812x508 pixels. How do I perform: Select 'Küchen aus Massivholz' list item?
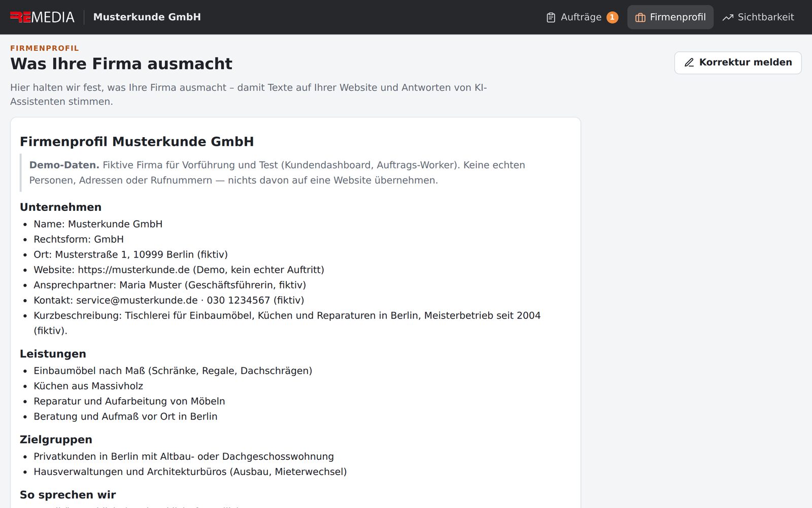point(88,386)
